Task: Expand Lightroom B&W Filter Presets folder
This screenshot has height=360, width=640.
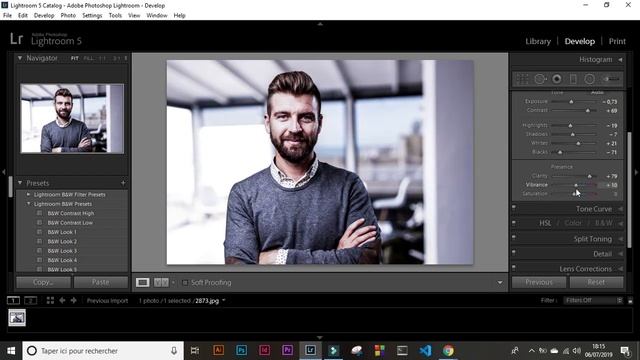Action: coord(29,194)
